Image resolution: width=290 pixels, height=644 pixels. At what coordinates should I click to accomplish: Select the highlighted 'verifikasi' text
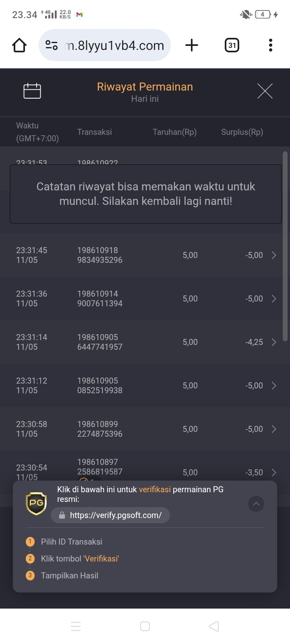point(155,489)
